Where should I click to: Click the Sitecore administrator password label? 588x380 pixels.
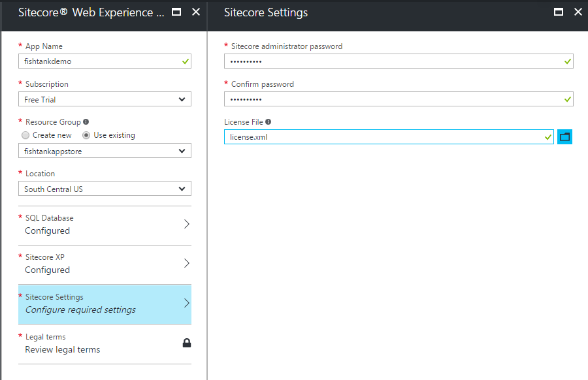287,46
